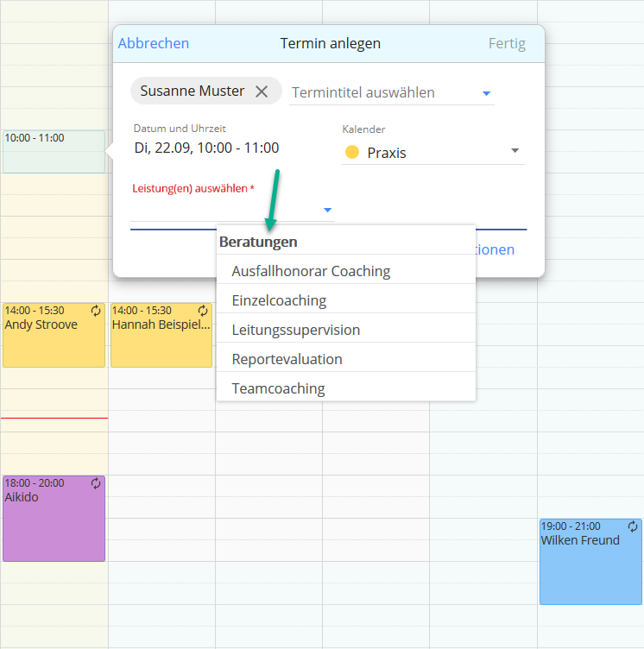Expand the Kalender Praxis dropdown
The height and width of the screenshot is (649, 644).
point(515,151)
